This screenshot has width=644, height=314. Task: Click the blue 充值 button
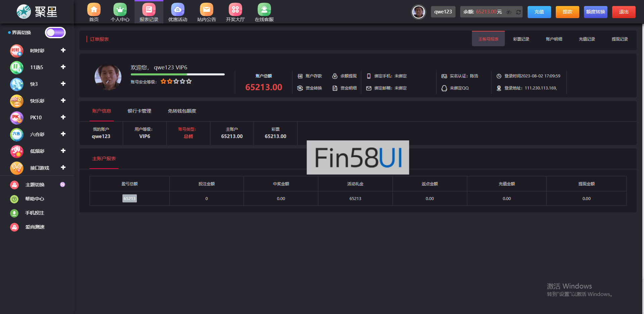[539, 12]
